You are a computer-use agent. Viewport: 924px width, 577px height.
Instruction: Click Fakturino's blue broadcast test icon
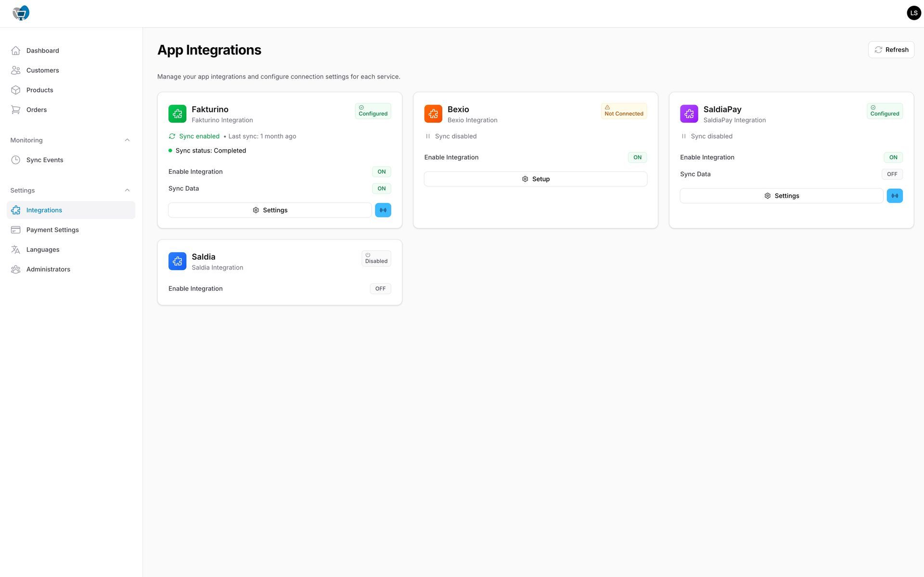(383, 210)
